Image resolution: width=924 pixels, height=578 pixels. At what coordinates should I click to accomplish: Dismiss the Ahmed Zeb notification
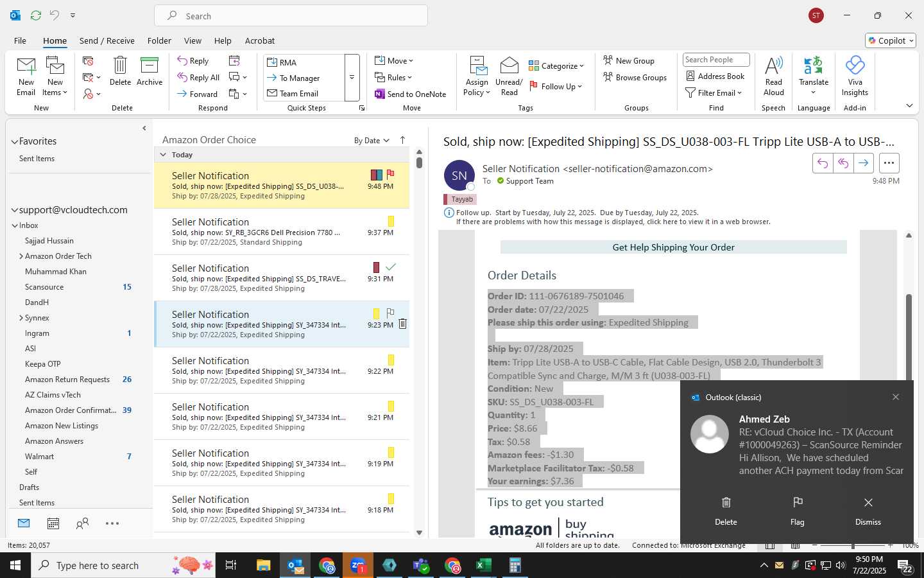tap(868, 511)
